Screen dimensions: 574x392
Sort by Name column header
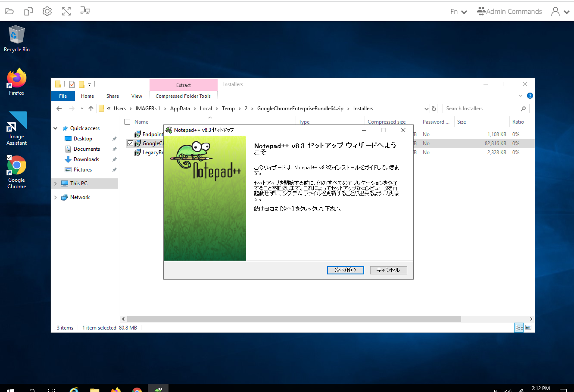point(141,122)
